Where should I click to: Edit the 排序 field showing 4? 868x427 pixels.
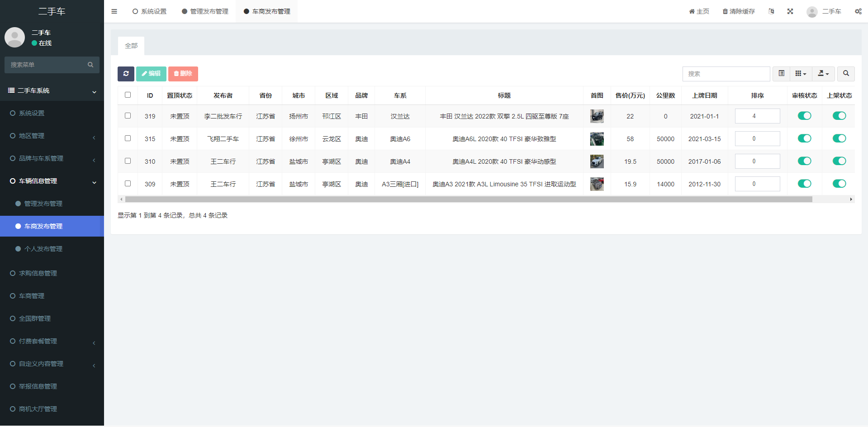tap(757, 116)
